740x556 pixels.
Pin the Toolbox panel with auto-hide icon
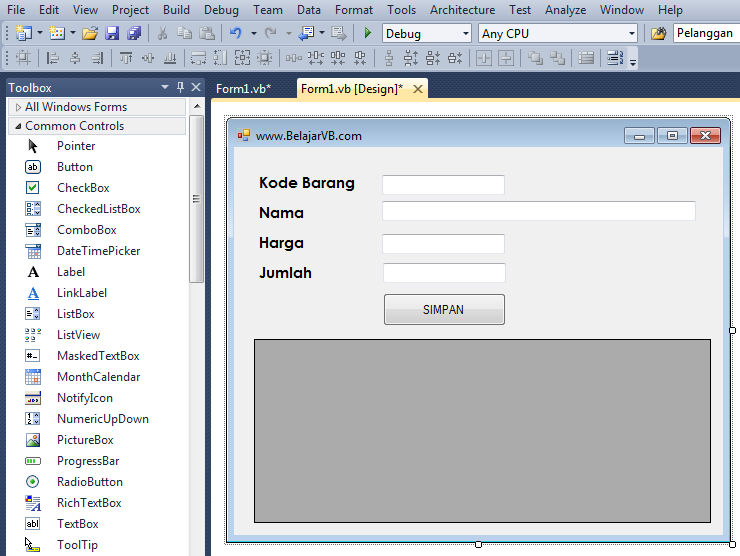click(x=180, y=87)
